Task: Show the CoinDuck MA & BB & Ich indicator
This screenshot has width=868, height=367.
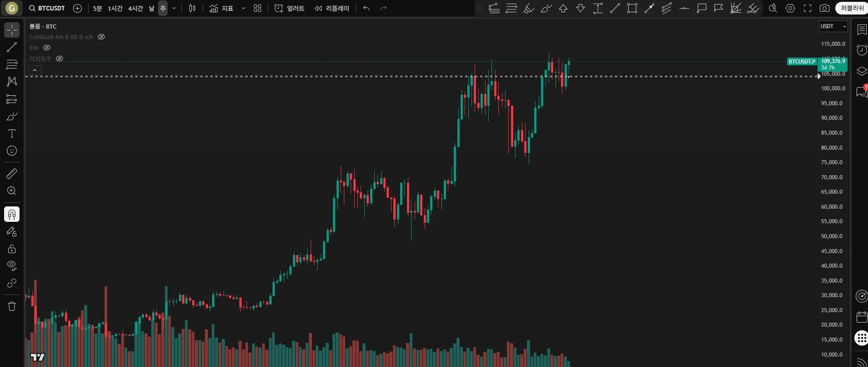Action: point(101,37)
